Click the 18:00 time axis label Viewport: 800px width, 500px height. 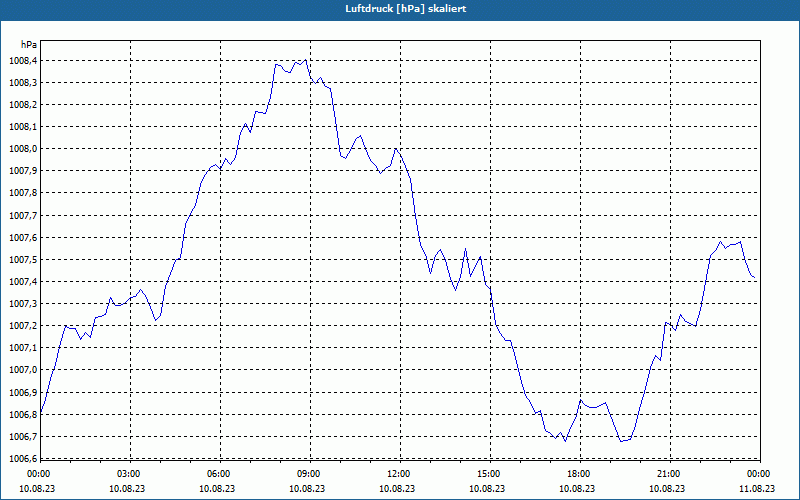point(580,474)
